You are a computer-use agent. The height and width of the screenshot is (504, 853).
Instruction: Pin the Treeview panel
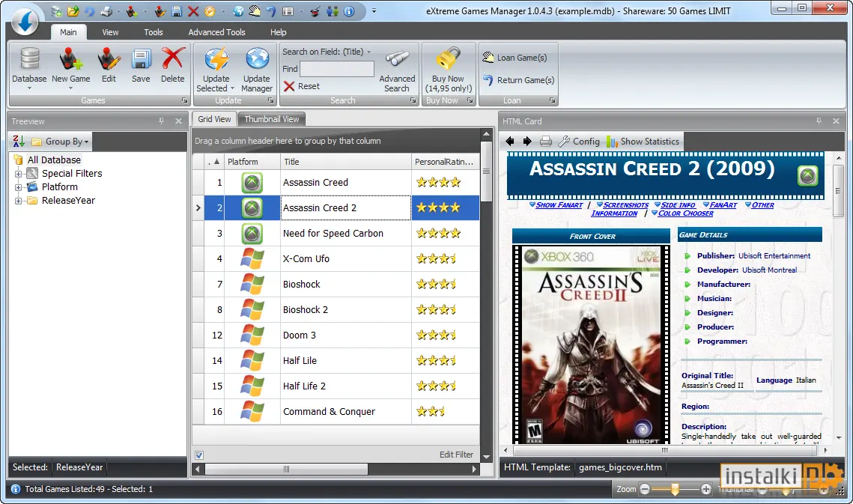[x=162, y=121]
